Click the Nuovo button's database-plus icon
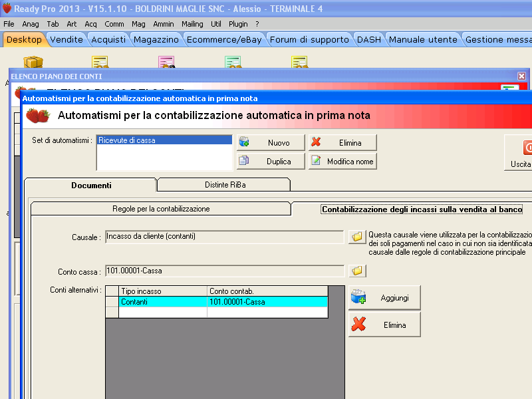 coord(244,142)
